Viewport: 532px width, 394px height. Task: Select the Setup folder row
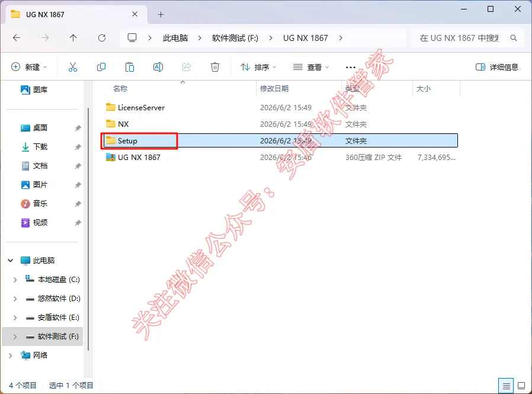coord(281,140)
